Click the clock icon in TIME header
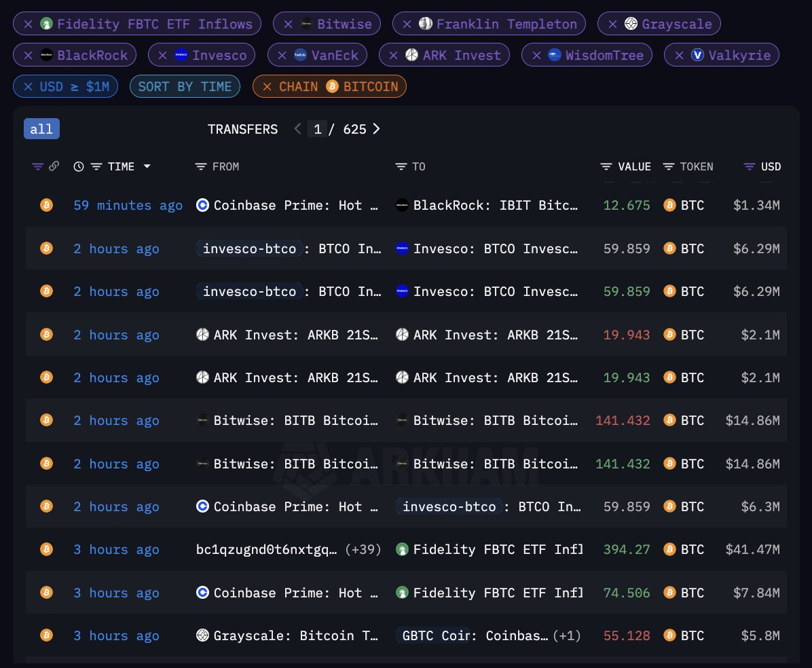Screen dimensions: 812x668 click(79, 167)
